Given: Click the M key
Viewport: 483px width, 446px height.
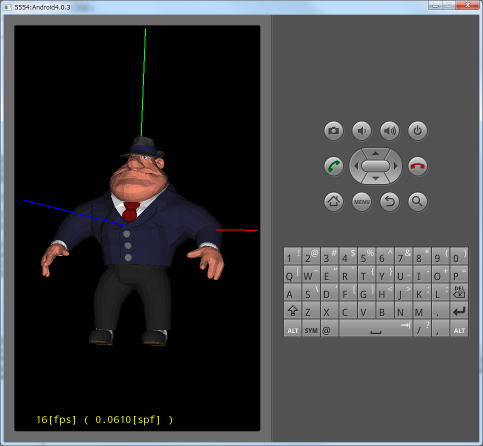Looking at the screenshot, I should tap(422, 311).
